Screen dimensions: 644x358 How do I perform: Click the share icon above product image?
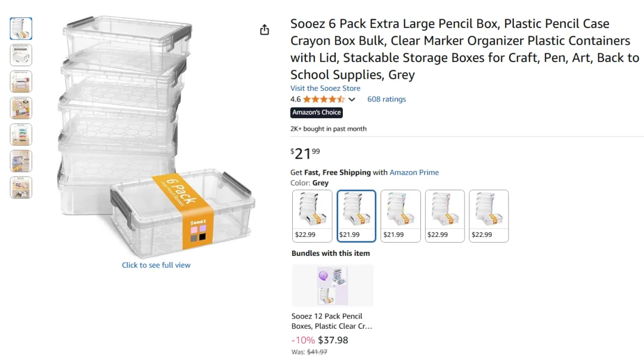tap(265, 30)
